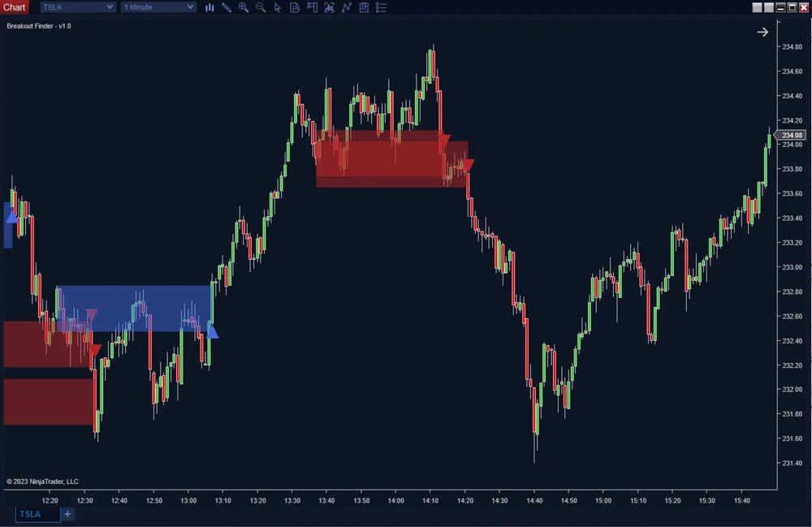
Task: Open the Data Box icon
Action: coord(295,7)
